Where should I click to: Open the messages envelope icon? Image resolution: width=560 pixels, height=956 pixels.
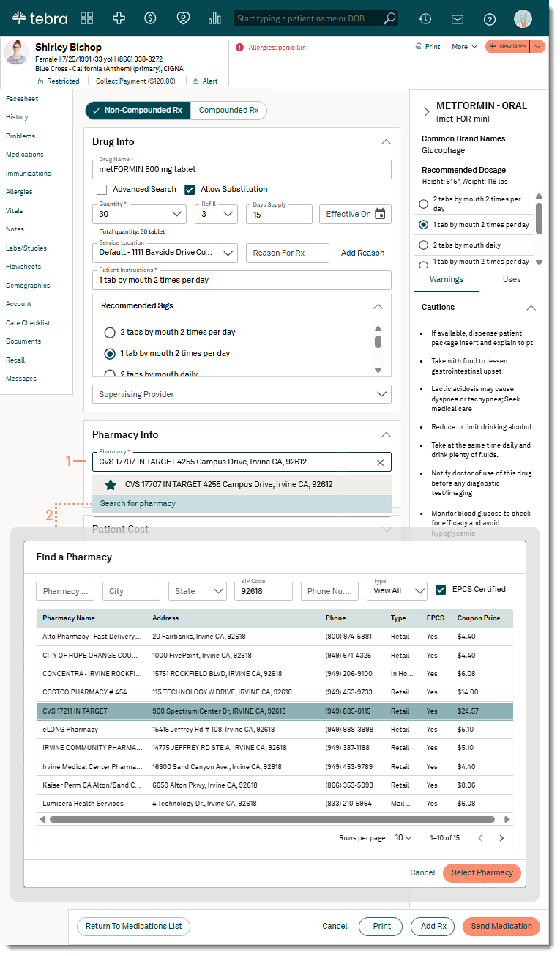pos(458,19)
